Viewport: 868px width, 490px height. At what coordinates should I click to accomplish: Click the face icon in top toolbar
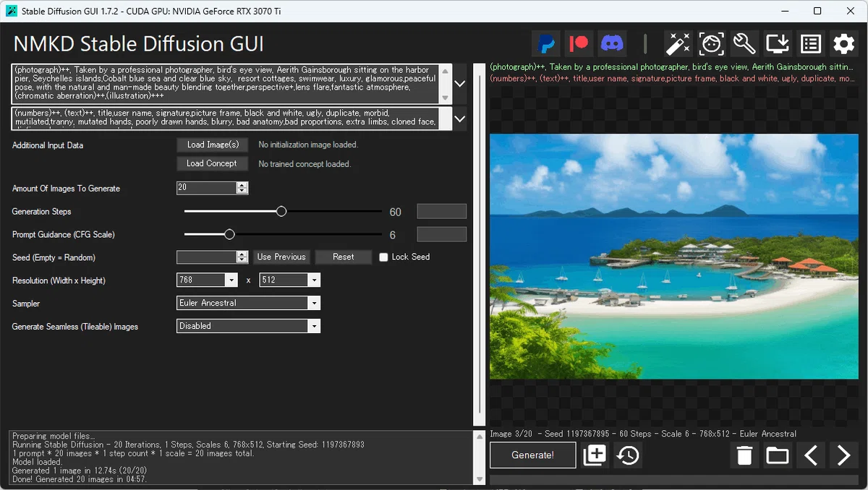pyautogui.click(x=712, y=44)
